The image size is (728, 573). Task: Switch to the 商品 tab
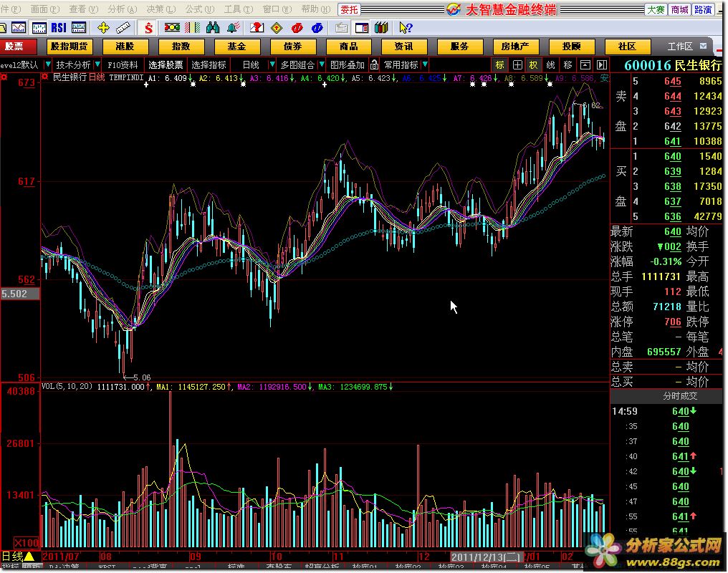[349, 46]
